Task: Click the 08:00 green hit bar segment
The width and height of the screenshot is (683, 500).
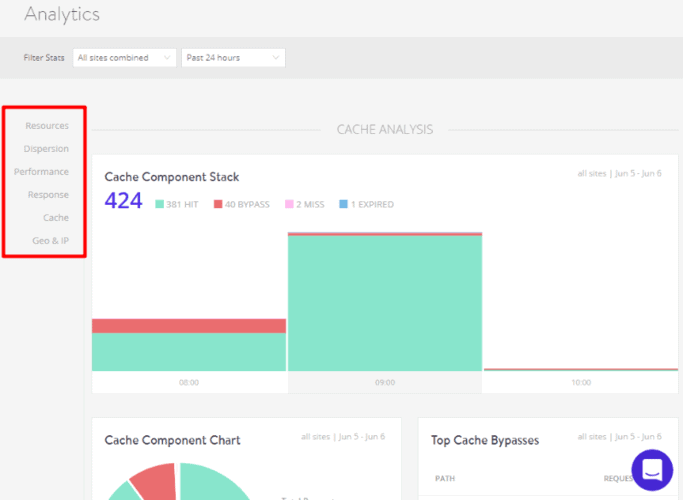Action: coord(189,352)
